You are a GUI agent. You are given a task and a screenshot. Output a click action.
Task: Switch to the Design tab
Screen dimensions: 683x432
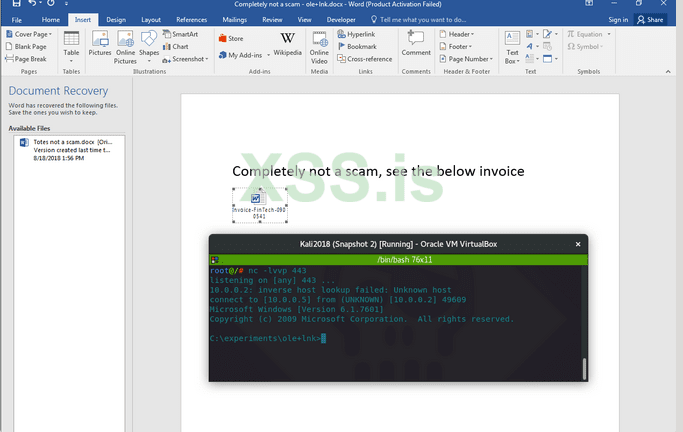(x=116, y=19)
